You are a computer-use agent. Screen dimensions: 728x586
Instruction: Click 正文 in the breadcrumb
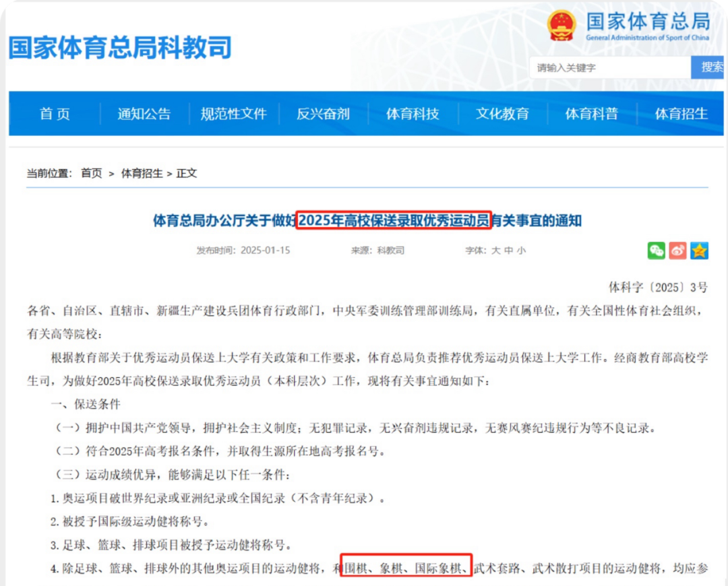[x=187, y=174]
